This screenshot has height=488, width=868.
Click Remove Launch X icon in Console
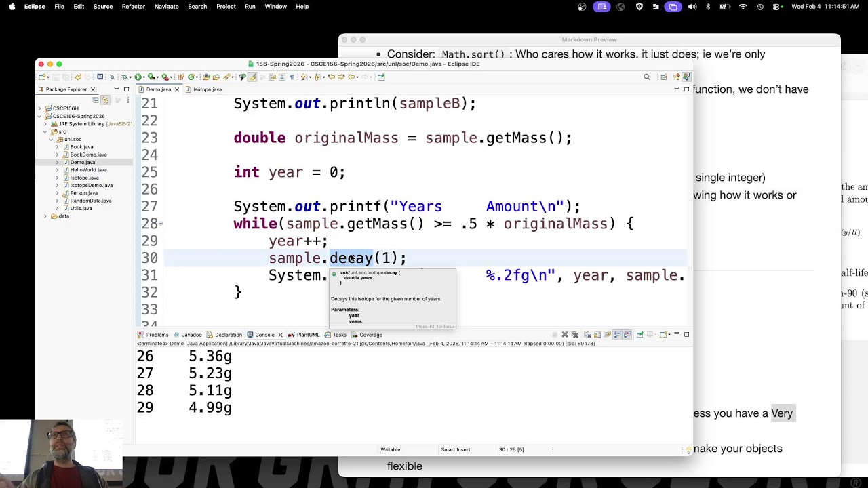(565, 334)
